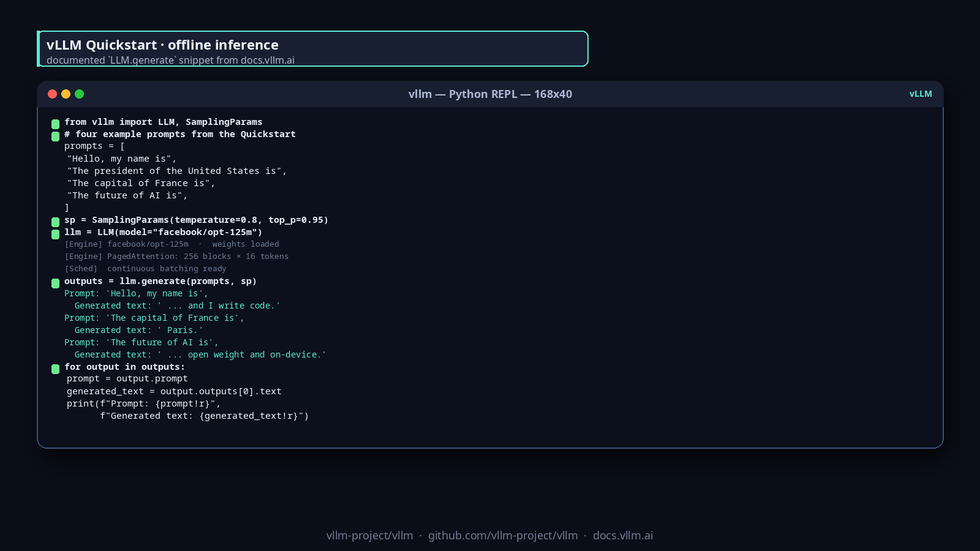Image resolution: width=980 pixels, height=551 pixels.
Task: Click the output line "Prompt: 'The capital of France is',"
Action: (x=154, y=318)
